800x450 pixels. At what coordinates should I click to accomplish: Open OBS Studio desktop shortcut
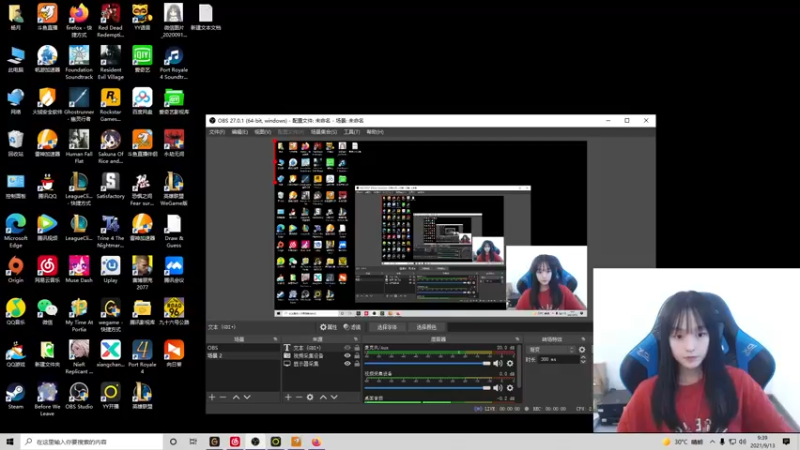click(79, 396)
